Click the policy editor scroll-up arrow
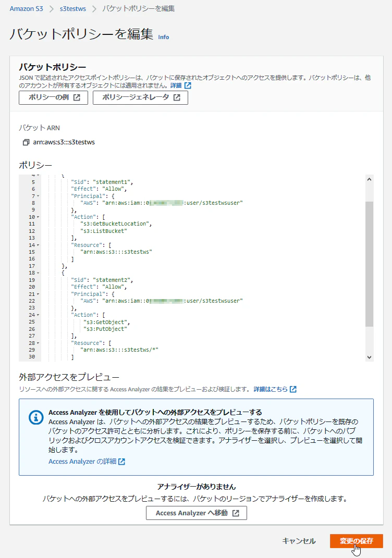The height and width of the screenshot is (558, 392). (x=369, y=179)
